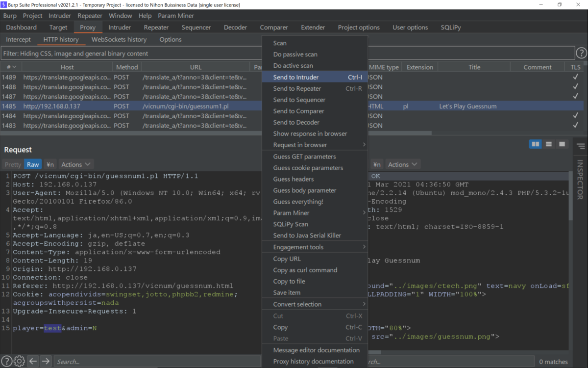The width and height of the screenshot is (588, 368).
Task: Choose Guess GET parameters
Action: pyautogui.click(x=315, y=157)
